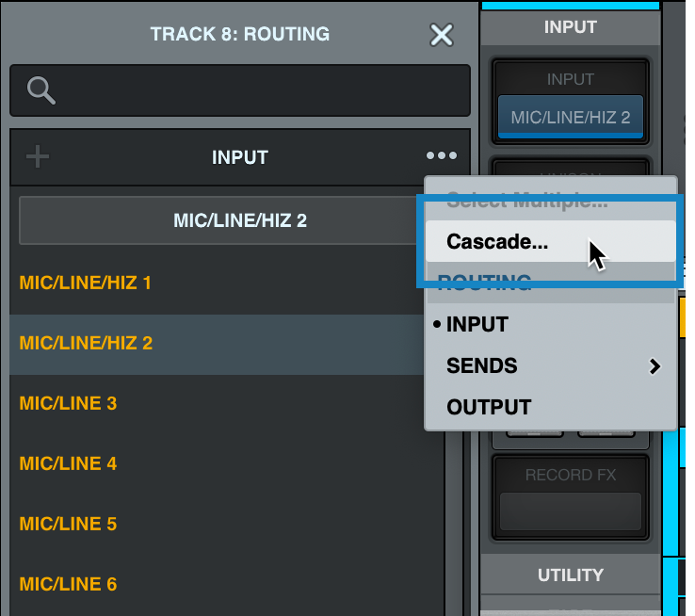Click the INPUT heading in routing panel

tap(240, 157)
